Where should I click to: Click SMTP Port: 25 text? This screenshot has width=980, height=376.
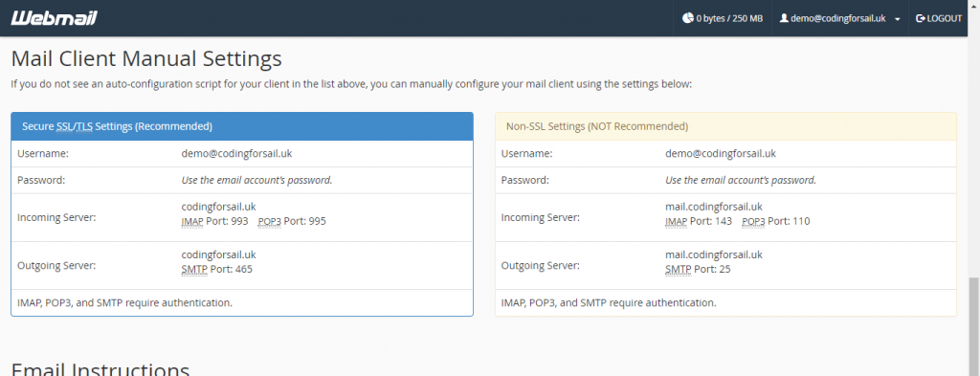point(698,269)
